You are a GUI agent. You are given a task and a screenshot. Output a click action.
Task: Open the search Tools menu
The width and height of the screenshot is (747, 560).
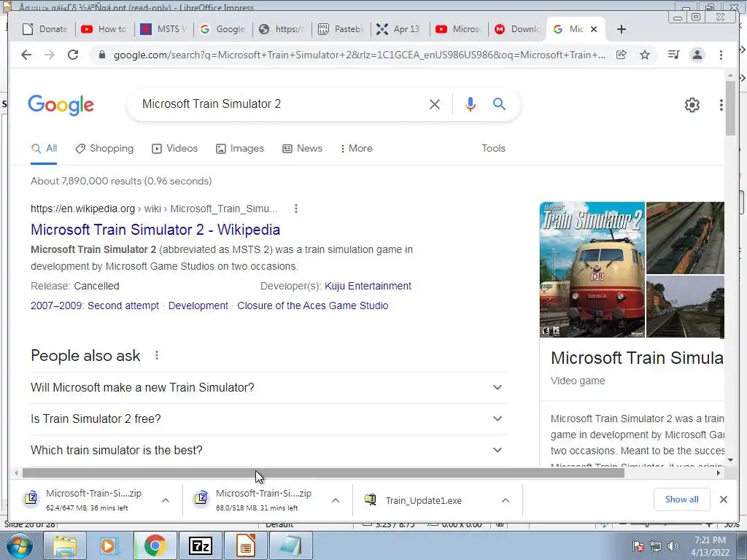[493, 149]
